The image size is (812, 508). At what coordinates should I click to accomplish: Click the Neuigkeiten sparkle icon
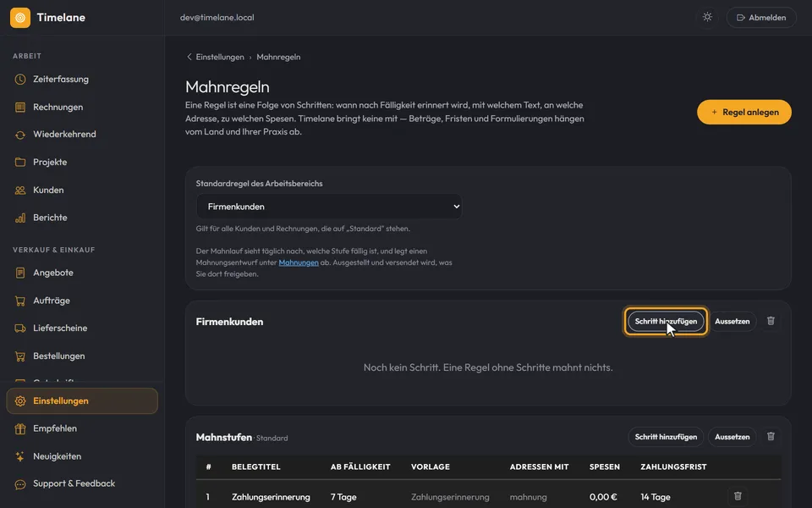point(20,456)
